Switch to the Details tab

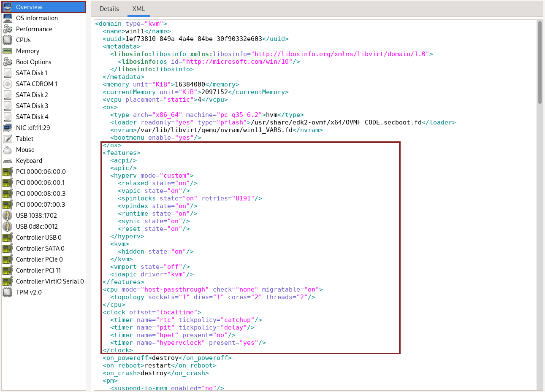pos(109,9)
